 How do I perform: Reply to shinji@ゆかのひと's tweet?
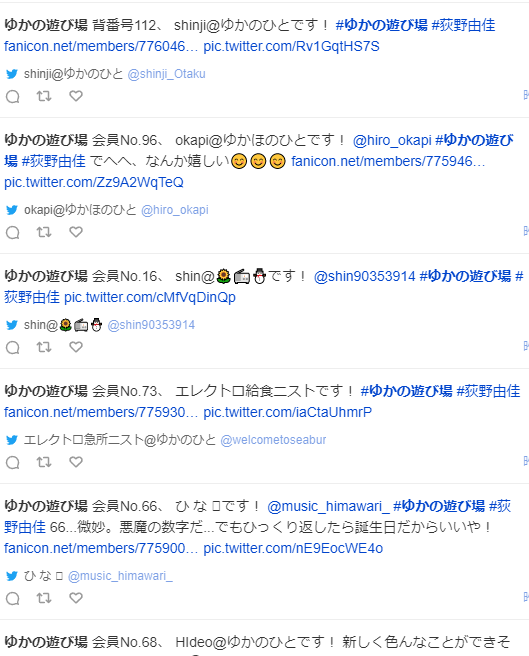pos(13,97)
